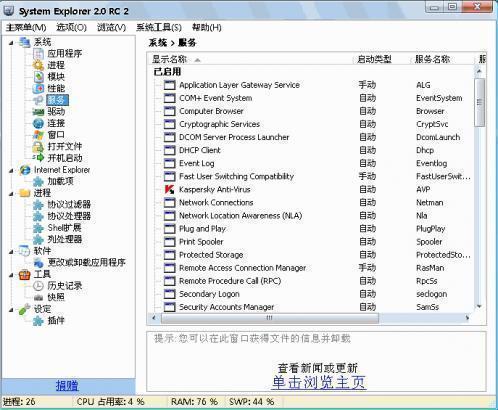This screenshot has height=410, width=498.
Task: Click the 打开文件 lock icon
Action: click(x=38, y=146)
